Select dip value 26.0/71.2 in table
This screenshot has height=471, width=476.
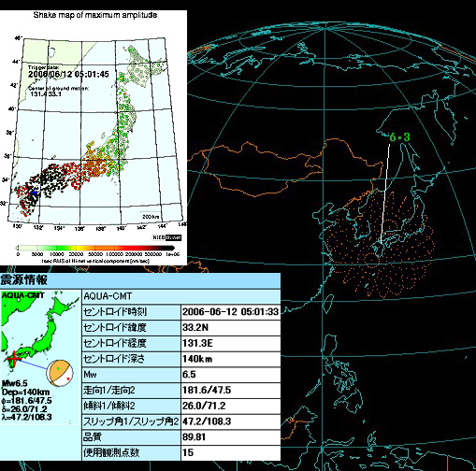click(230, 406)
